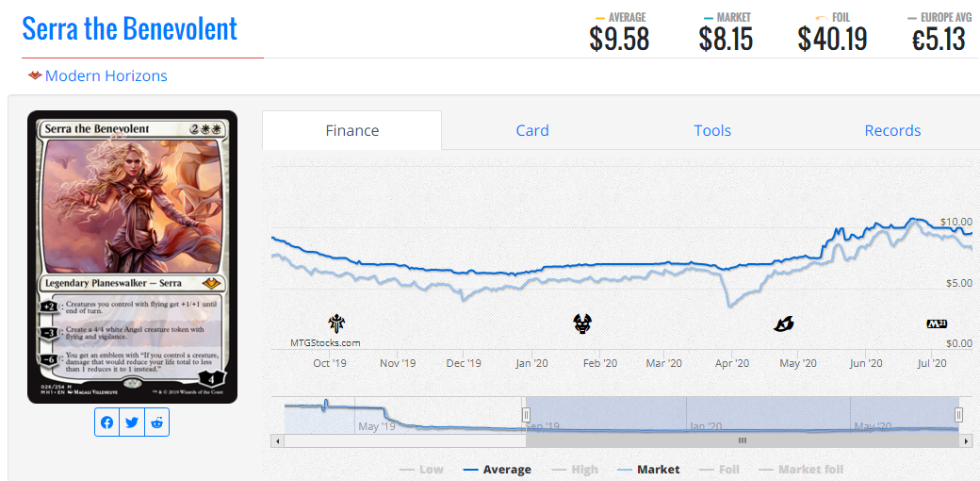Click the EUROPE AVG price €5.13
The height and width of the screenshot is (481, 980).
939,40
